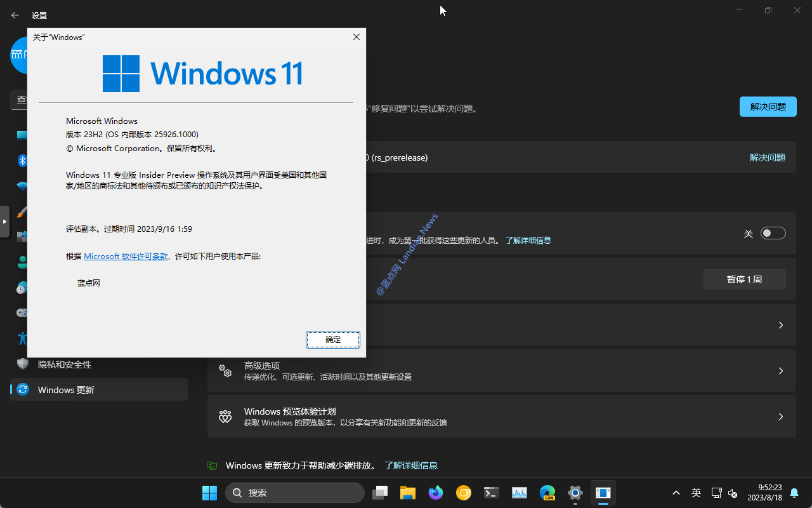Click the green leaf carbon icon
Image resolution: width=812 pixels, height=508 pixels.
click(x=212, y=465)
